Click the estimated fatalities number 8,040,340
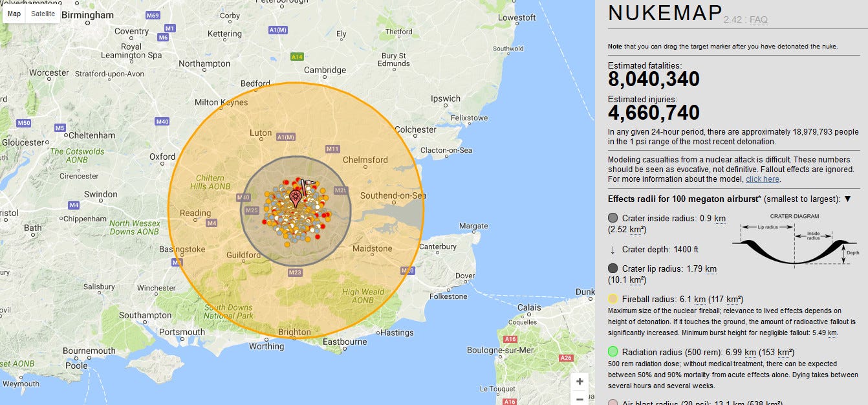The height and width of the screenshot is (405, 868). coord(654,79)
